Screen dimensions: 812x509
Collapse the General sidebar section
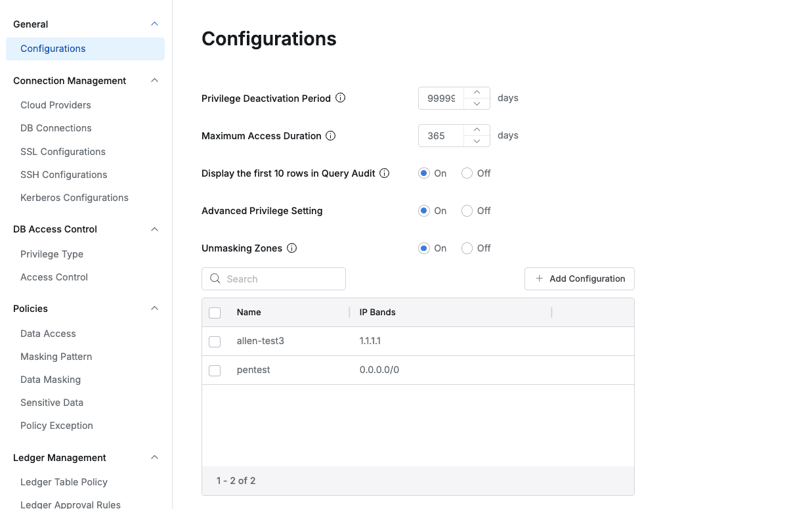tap(155, 24)
